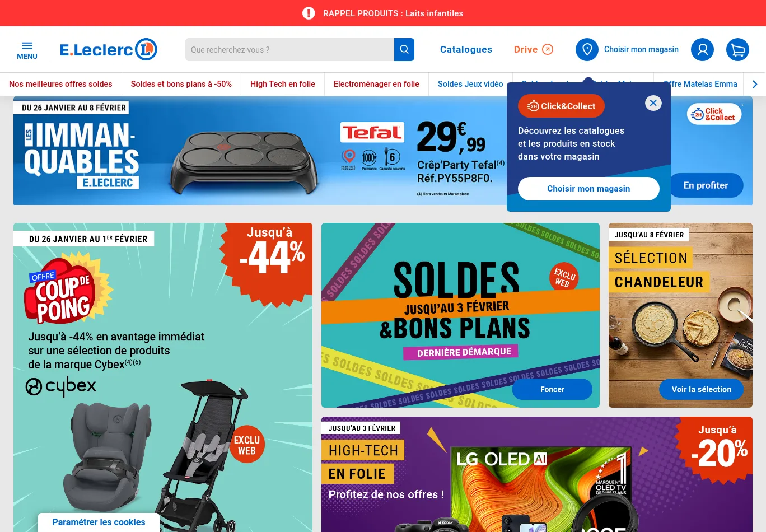
Task: Open the hamburger MENU icon
Action: click(x=27, y=50)
